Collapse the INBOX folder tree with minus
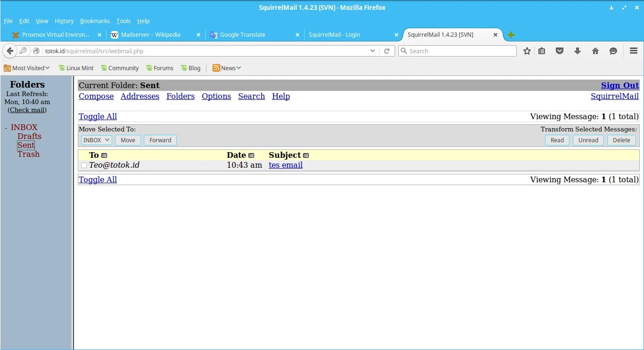644x350 pixels. 6,128
